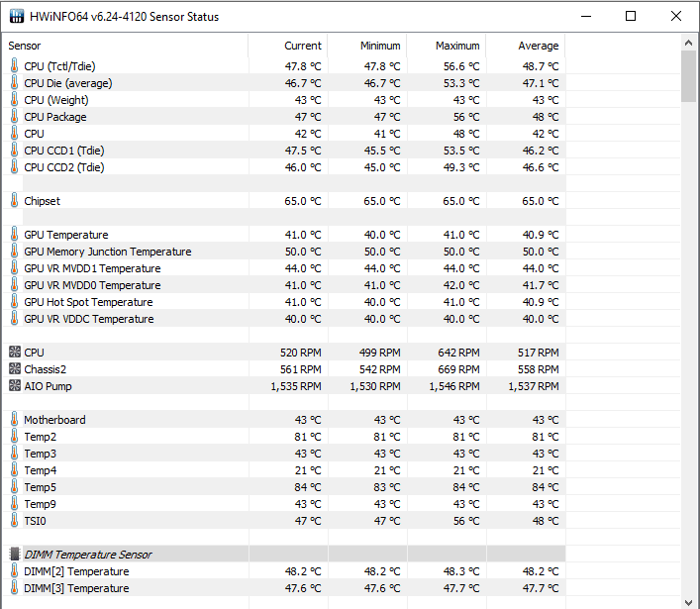Select the Motherboard temperature row label

click(54, 420)
